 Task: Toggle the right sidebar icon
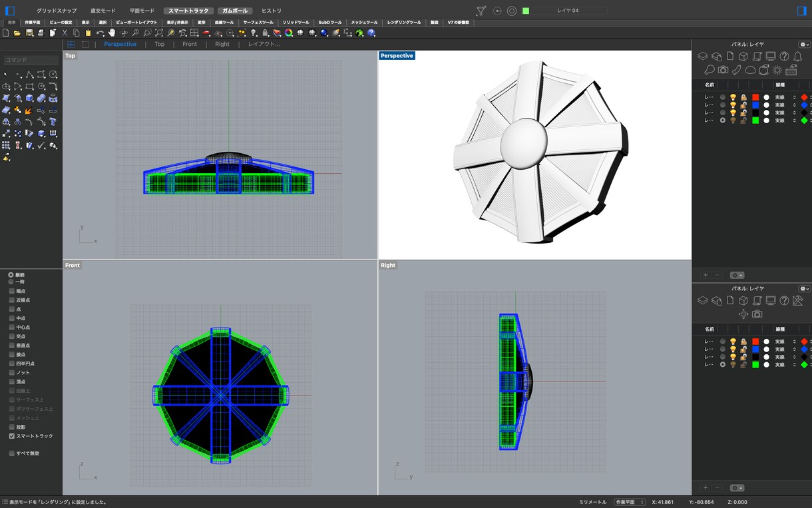click(801, 11)
